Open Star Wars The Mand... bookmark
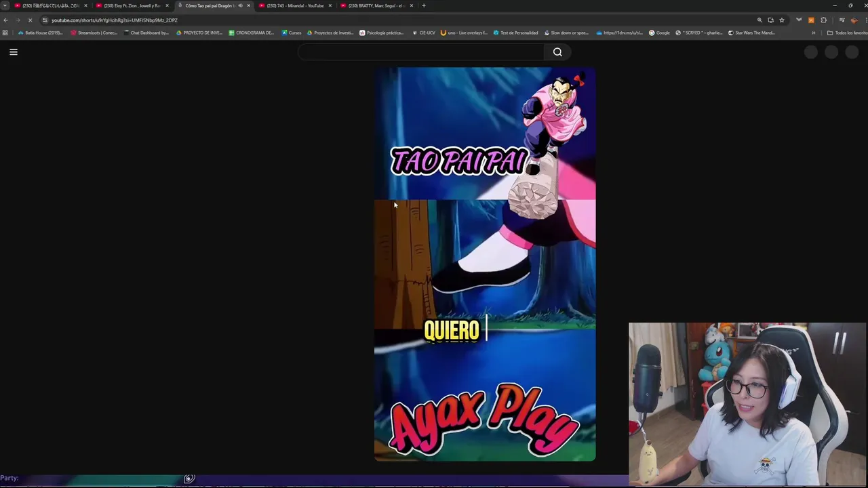868x488 pixels. click(x=751, y=33)
